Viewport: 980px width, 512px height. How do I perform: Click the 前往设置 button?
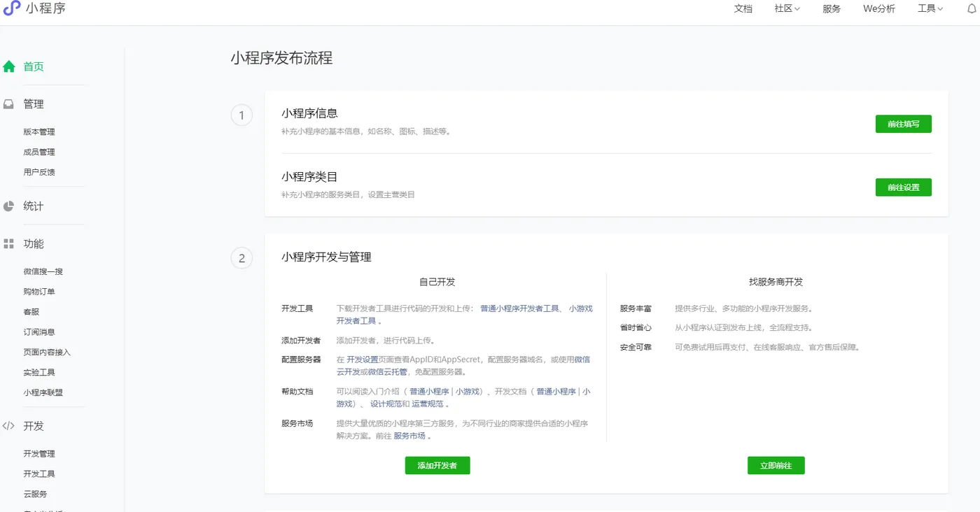coord(903,187)
